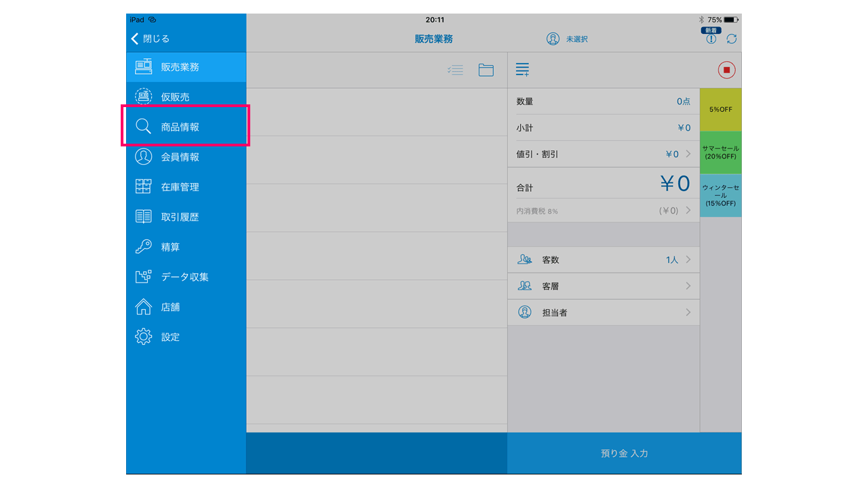Click the 設定 gear icon
Screen dimensions: 868x488
143,337
